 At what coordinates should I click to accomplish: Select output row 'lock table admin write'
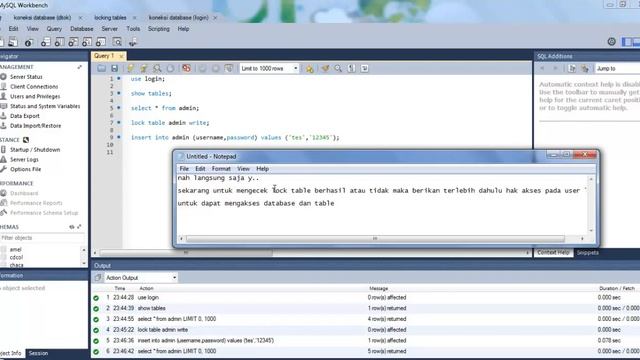pyautogui.click(x=366, y=329)
